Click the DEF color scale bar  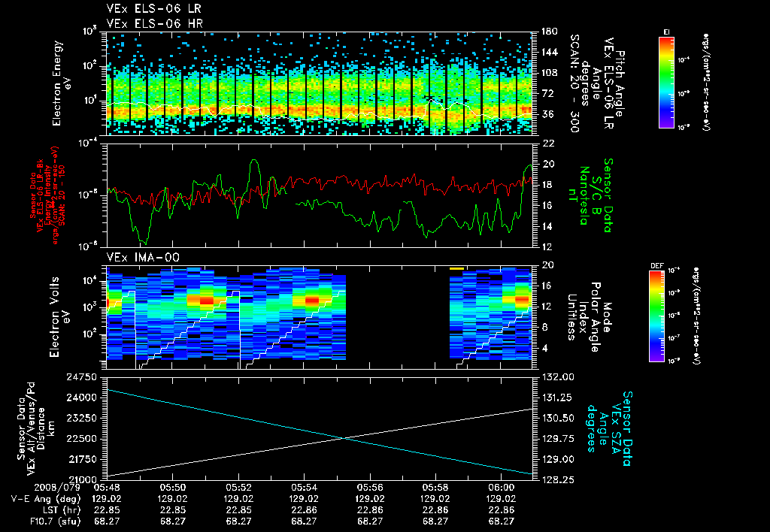(x=657, y=316)
